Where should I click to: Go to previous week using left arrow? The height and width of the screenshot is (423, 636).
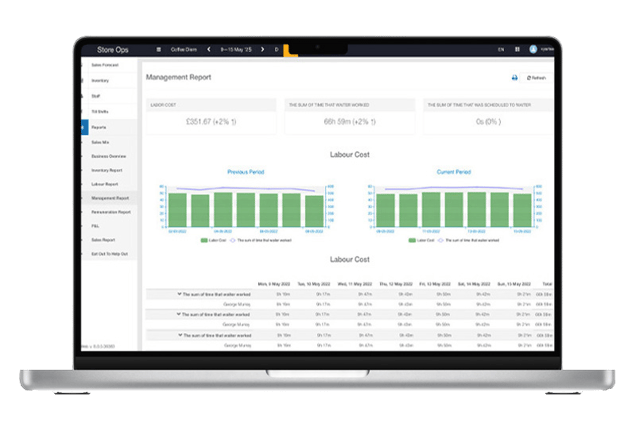click(x=209, y=49)
